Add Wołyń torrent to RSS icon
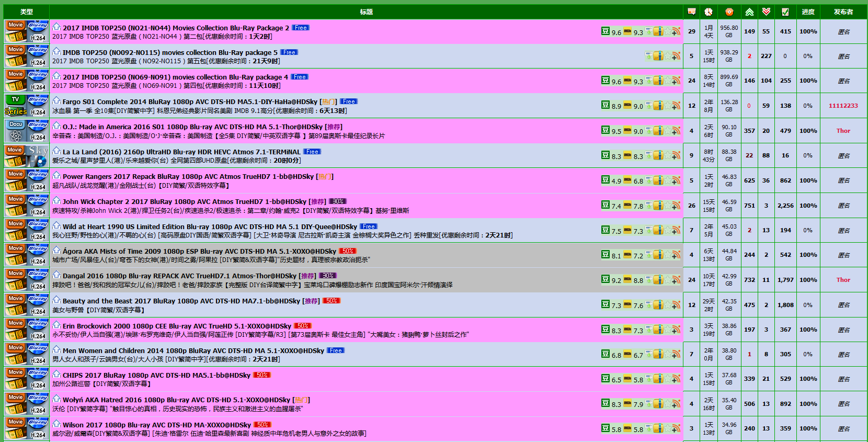Image resolution: width=868 pixels, height=442 pixels. pos(676,404)
